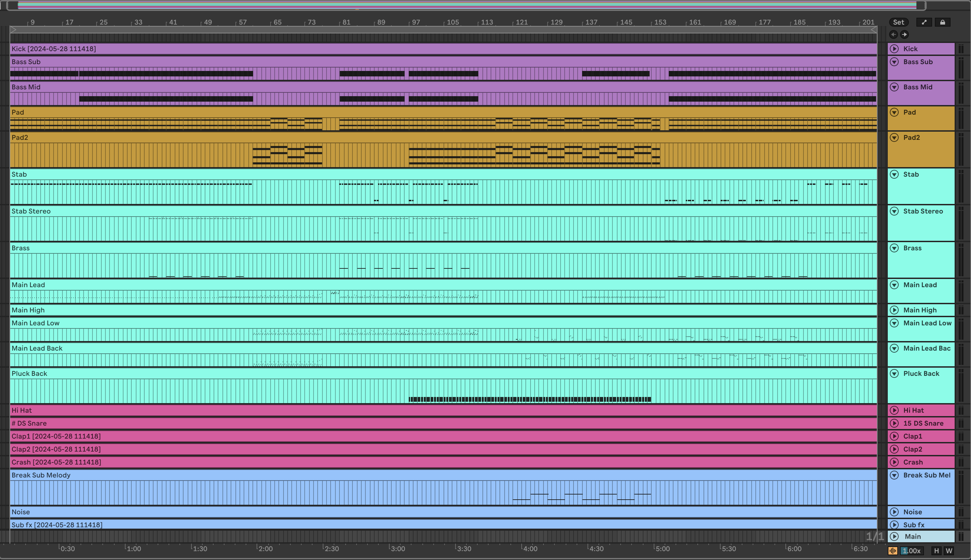Jump to the next locator arrow

click(904, 34)
